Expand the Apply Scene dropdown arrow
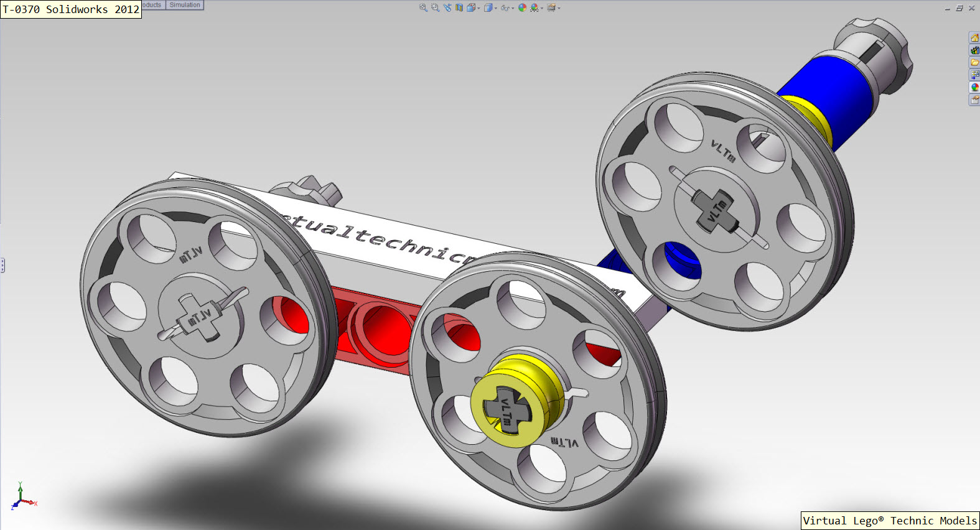 pyautogui.click(x=542, y=8)
